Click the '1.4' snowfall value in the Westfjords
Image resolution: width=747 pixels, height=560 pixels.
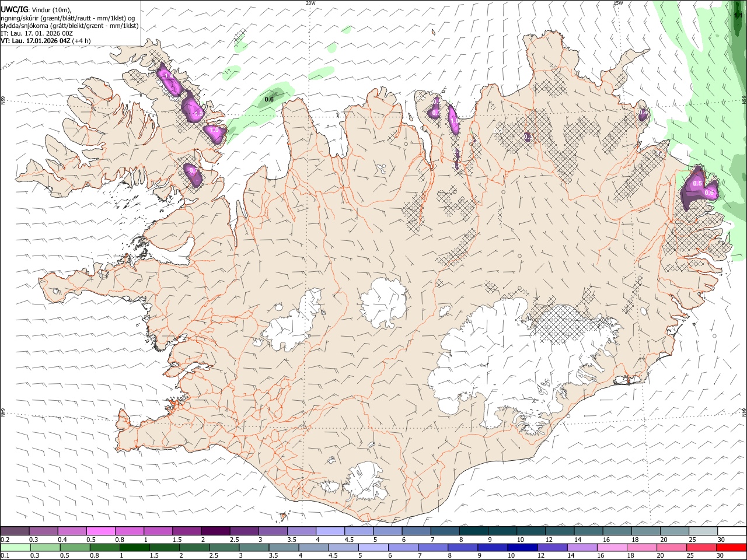169,76
